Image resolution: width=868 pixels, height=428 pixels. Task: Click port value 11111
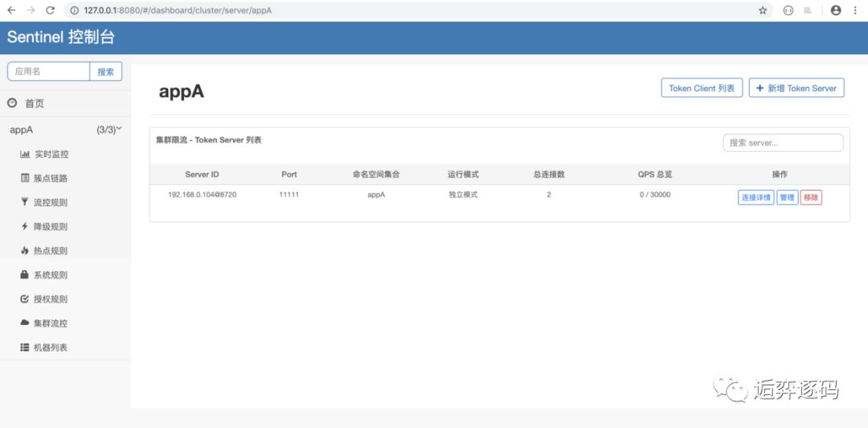[x=289, y=195]
